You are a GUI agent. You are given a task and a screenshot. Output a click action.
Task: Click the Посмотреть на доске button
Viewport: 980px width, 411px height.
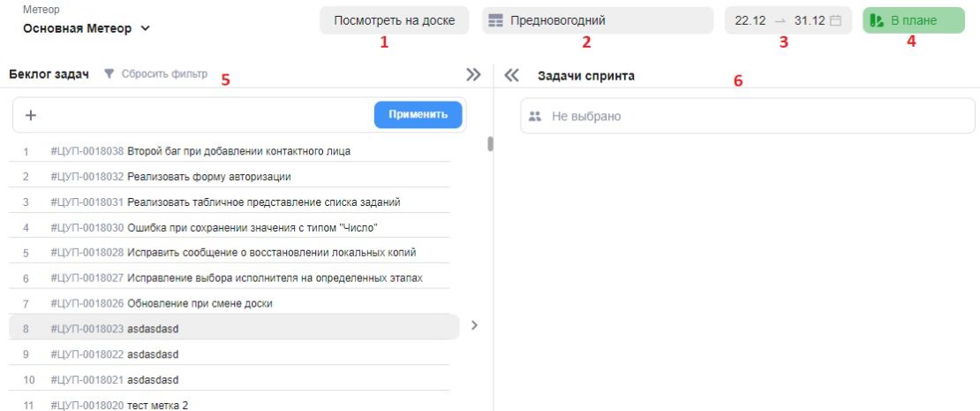click(395, 20)
